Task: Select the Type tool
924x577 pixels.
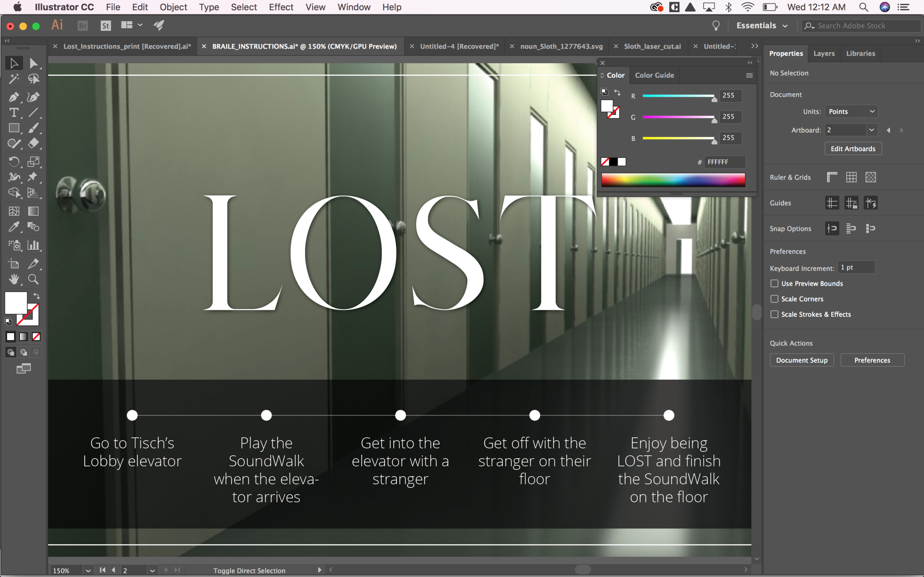Action: pyautogui.click(x=14, y=113)
